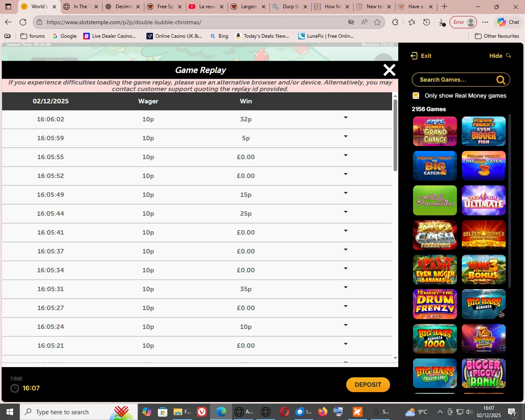Open the Copilot app on the taskbar

pyautogui.click(x=146, y=412)
